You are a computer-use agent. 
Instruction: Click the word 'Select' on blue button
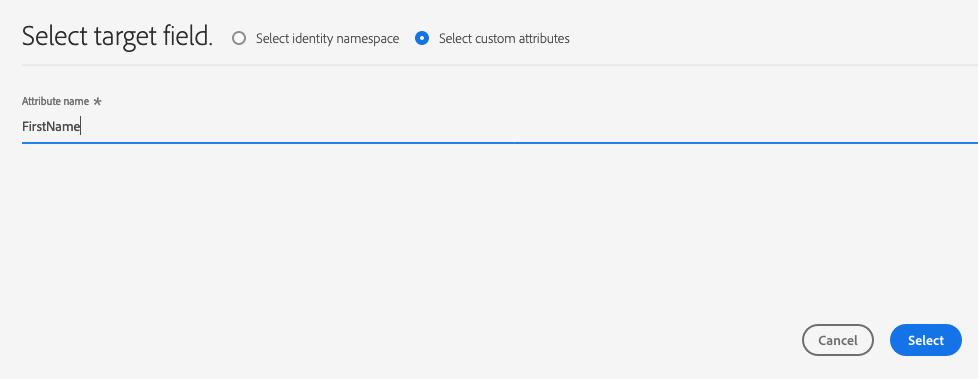926,340
